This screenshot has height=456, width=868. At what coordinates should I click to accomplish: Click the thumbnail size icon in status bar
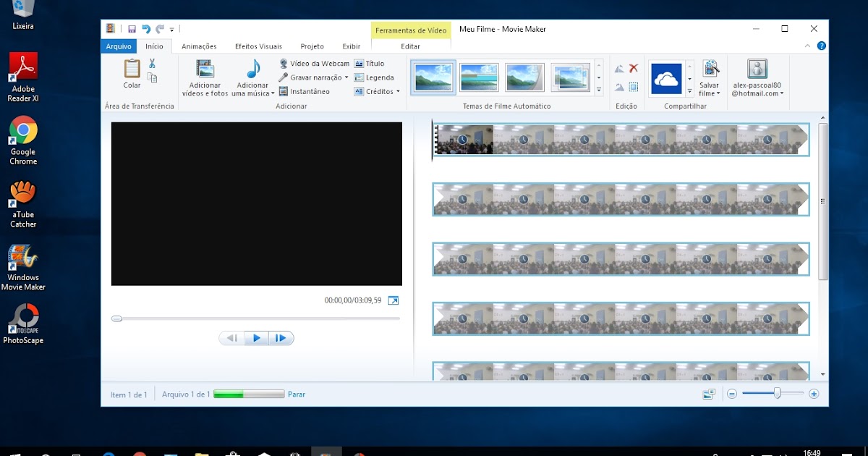[709, 394]
